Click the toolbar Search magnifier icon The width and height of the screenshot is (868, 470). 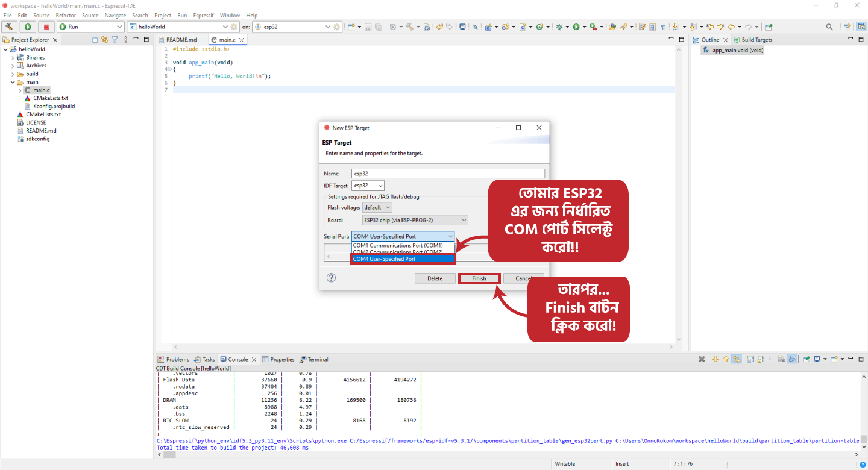(x=829, y=27)
